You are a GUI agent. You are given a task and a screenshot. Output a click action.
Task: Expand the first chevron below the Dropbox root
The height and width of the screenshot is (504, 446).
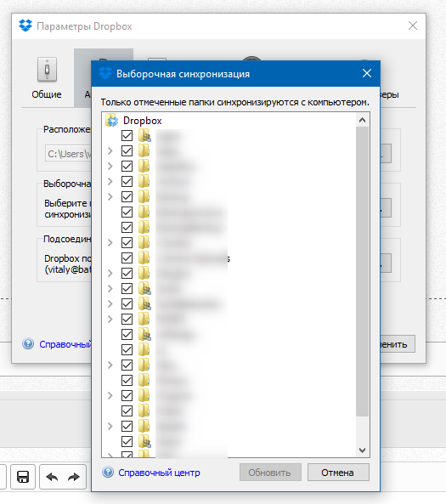(x=110, y=150)
